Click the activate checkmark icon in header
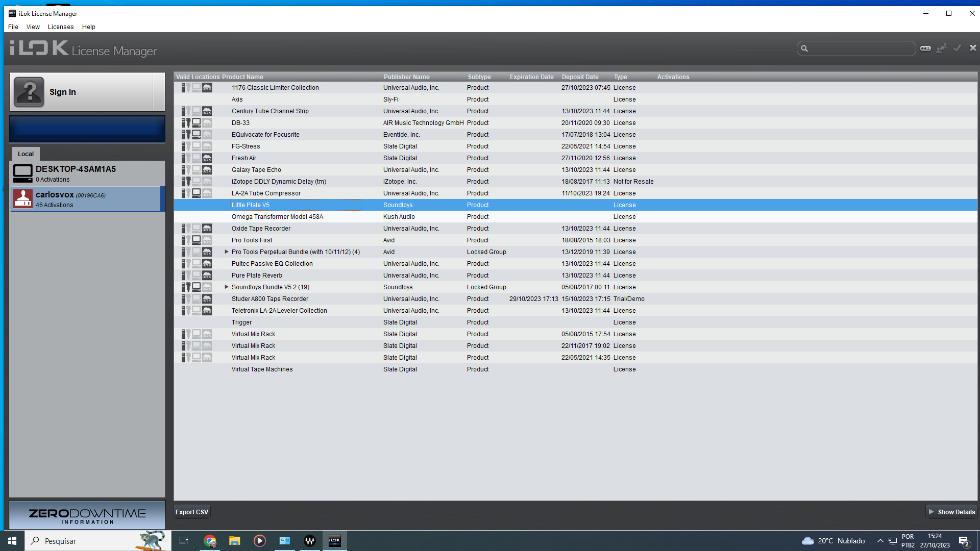980x551 pixels. (x=958, y=48)
